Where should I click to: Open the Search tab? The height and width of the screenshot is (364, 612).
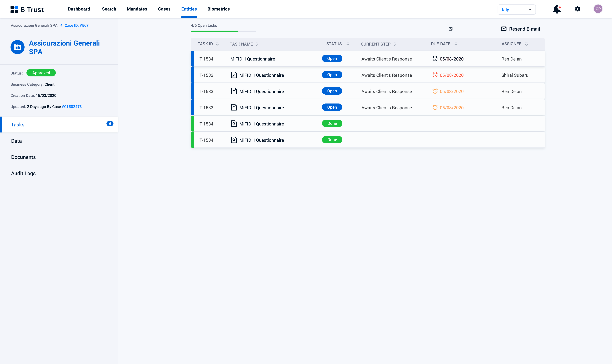pyautogui.click(x=109, y=9)
